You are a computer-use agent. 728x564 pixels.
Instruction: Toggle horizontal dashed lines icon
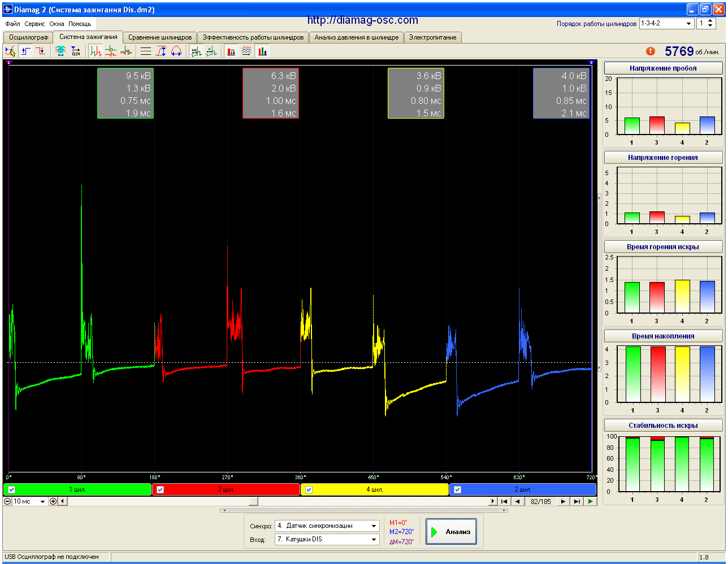tap(146, 51)
